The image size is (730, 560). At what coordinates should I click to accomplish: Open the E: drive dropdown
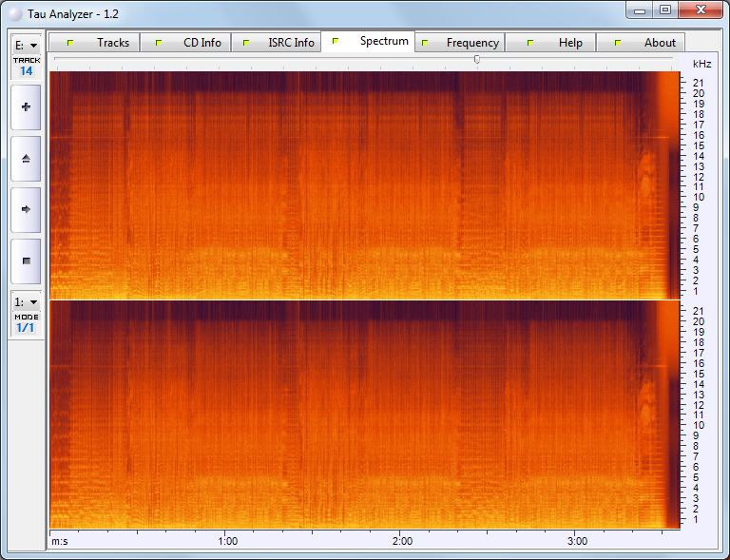[x=26, y=45]
